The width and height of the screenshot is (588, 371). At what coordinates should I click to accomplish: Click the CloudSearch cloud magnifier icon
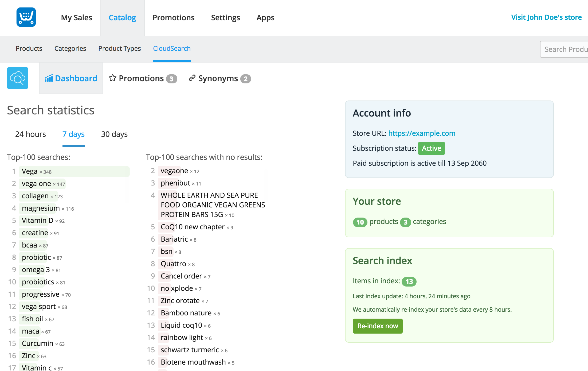18,78
